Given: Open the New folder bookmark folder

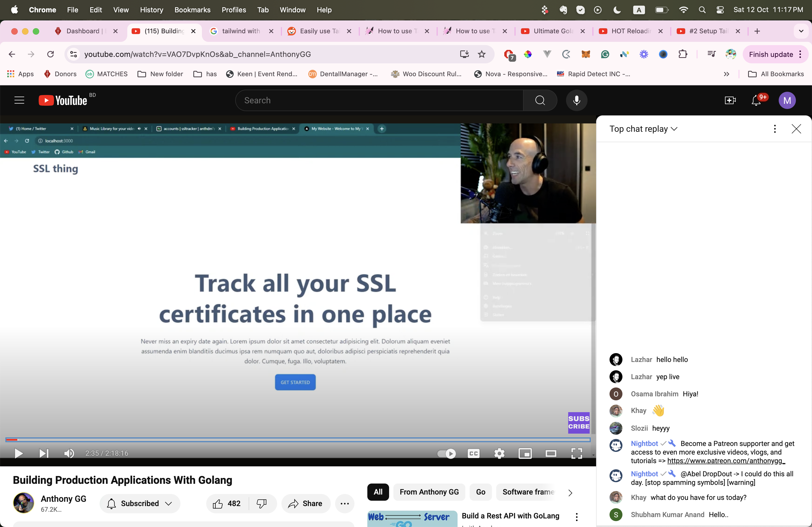Looking at the screenshot, I should click(160, 74).
